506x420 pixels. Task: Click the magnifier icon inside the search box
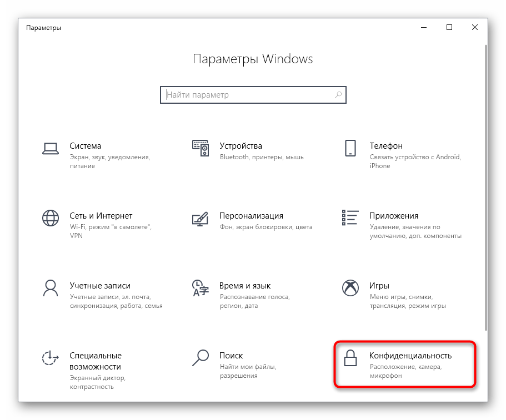[x=338, y=95]
